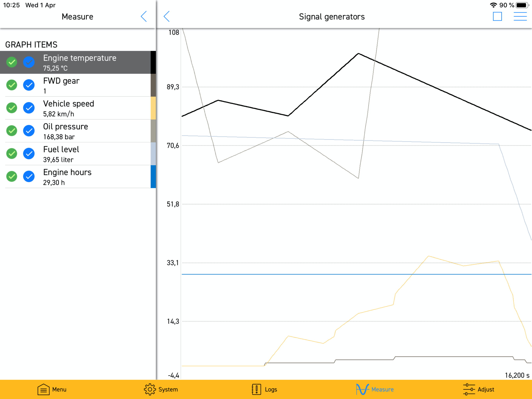Tap the square stop icon in header
The width and height of the screenshot is (532, 399).
(x=497, y=17)
